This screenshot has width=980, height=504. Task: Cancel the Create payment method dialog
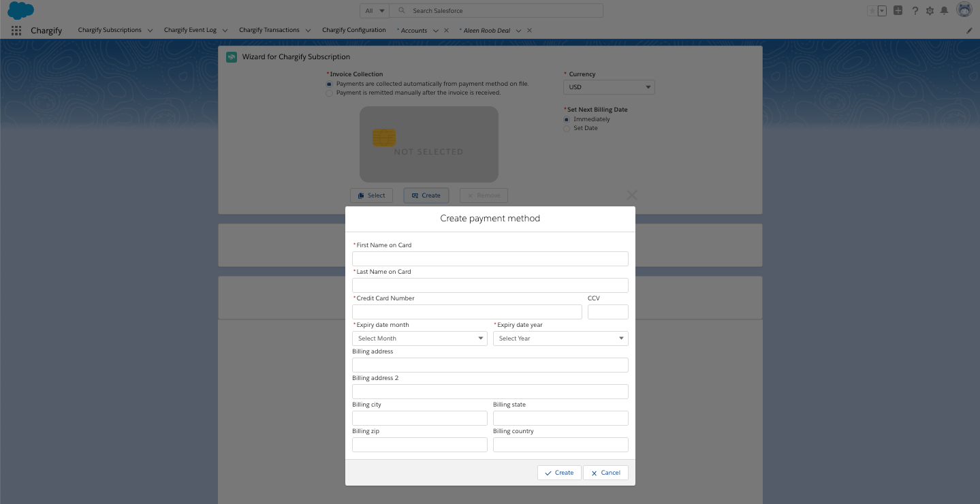(x=605, y=473)
